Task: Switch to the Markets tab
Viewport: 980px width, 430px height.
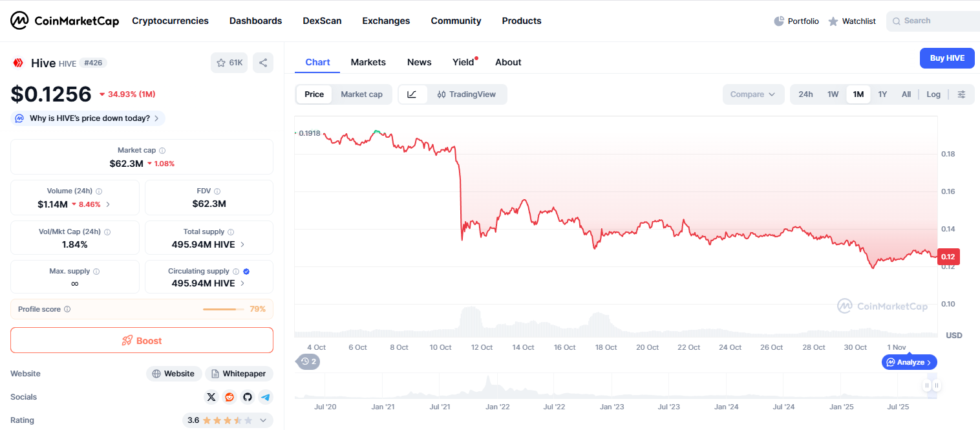Action: click(x=368, y=62)
